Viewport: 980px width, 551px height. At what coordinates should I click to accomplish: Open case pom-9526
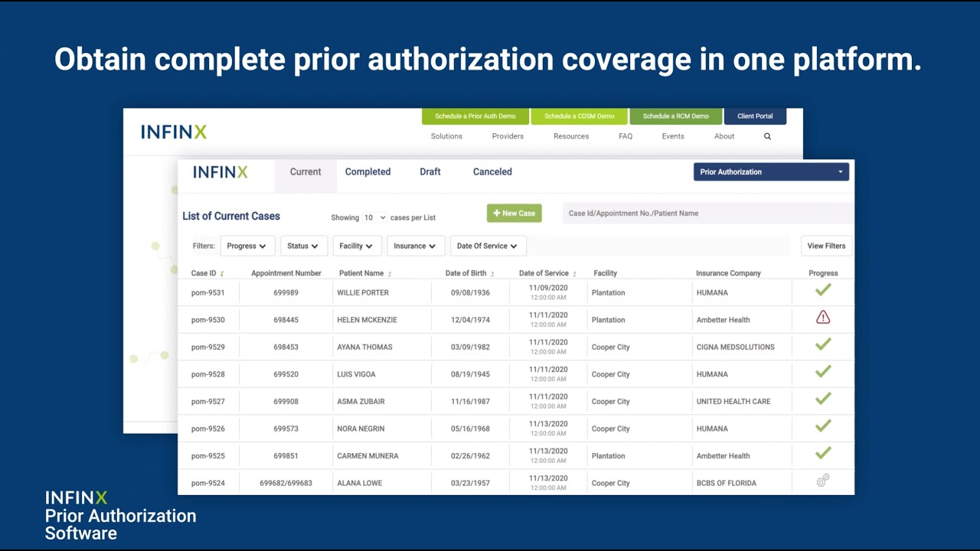pos(208,429)
